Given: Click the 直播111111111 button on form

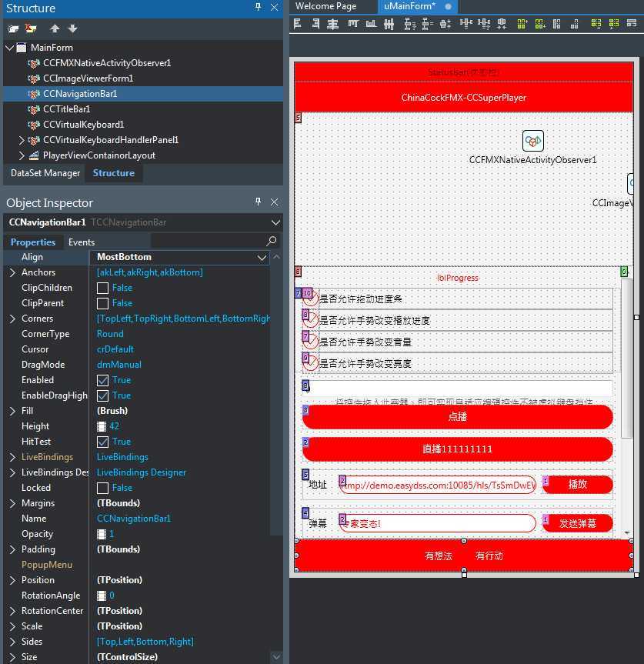Looking at the screenshot, I should 458,449.
